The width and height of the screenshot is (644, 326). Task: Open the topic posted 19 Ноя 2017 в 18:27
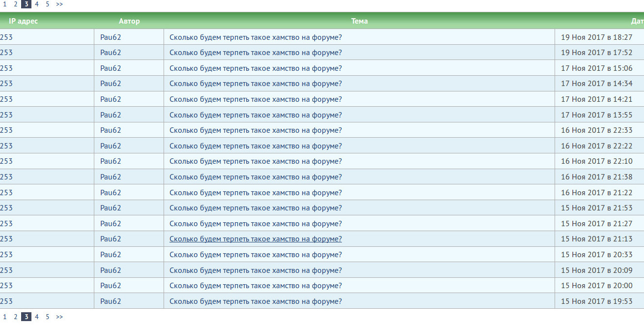pyautogui.click(x=255, y=37)
